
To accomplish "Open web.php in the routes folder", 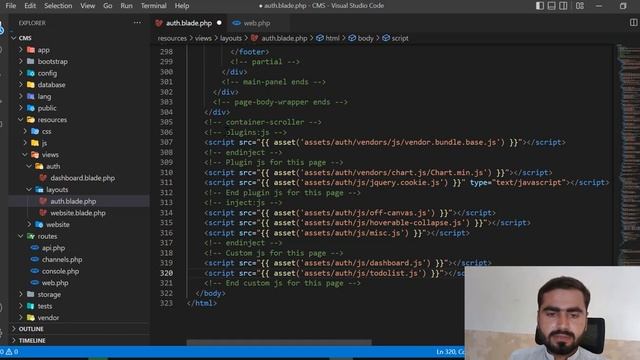I will (55, 283).
